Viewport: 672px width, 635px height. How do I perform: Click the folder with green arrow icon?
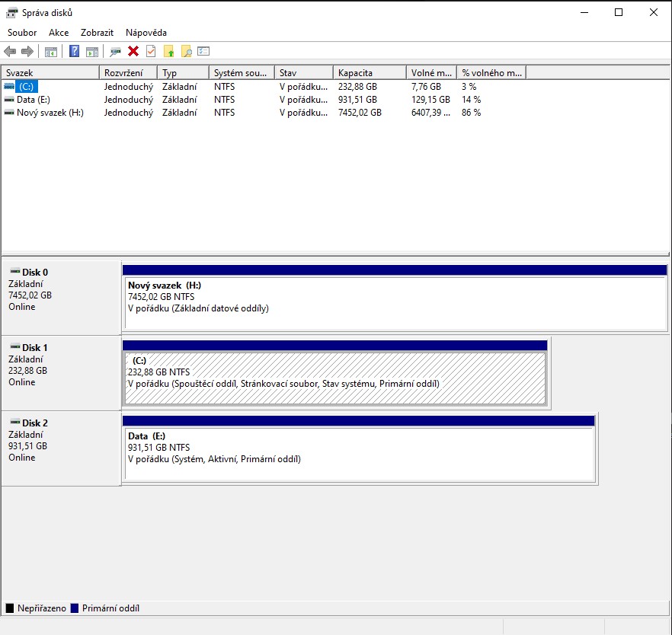pos(168,52)
